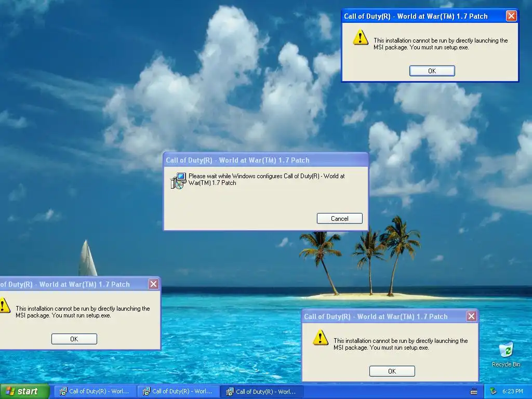Select third Call of Duty taskbar button
Viewport: 532px width, 399px height.
click(x=262, y=392)
